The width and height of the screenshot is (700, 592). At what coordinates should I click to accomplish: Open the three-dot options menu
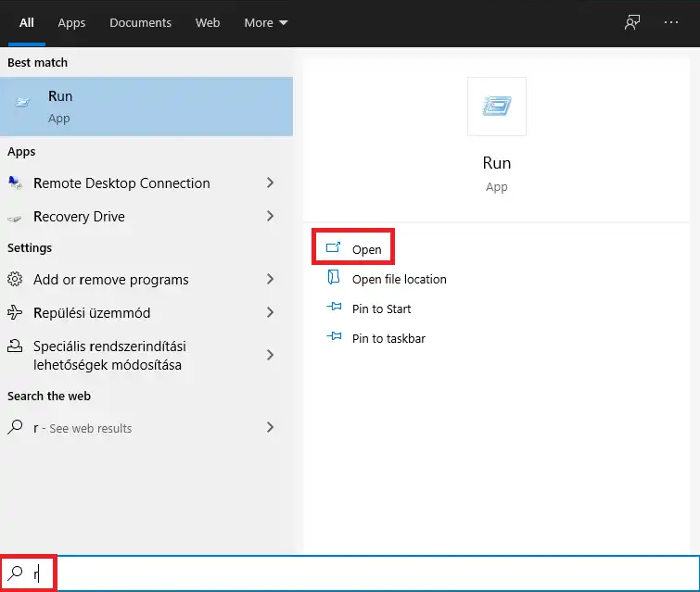(x=671, y=22)
